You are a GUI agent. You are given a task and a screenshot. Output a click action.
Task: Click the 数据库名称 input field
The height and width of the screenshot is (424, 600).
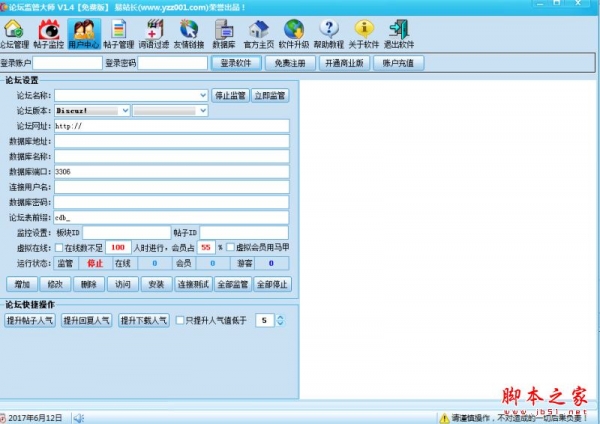pos(172,156)
